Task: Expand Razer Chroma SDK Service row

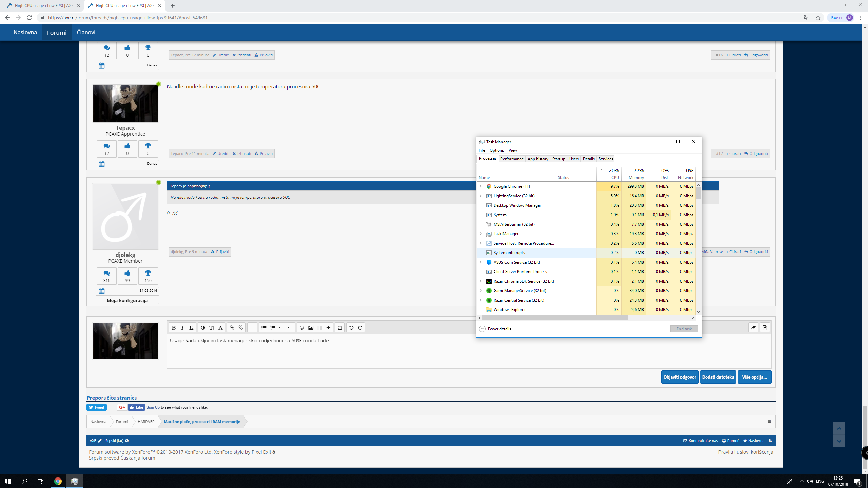Action: pyautogui.click(x=480, y=281)
